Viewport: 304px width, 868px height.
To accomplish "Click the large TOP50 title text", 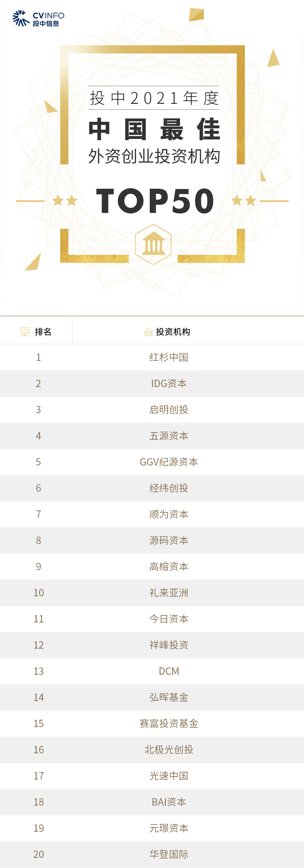I will click(x=155, y=201).
